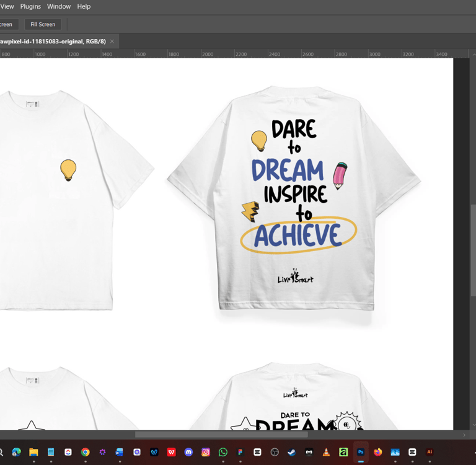
Task: Click the Fill Screen button
Action: click(43, 24)
